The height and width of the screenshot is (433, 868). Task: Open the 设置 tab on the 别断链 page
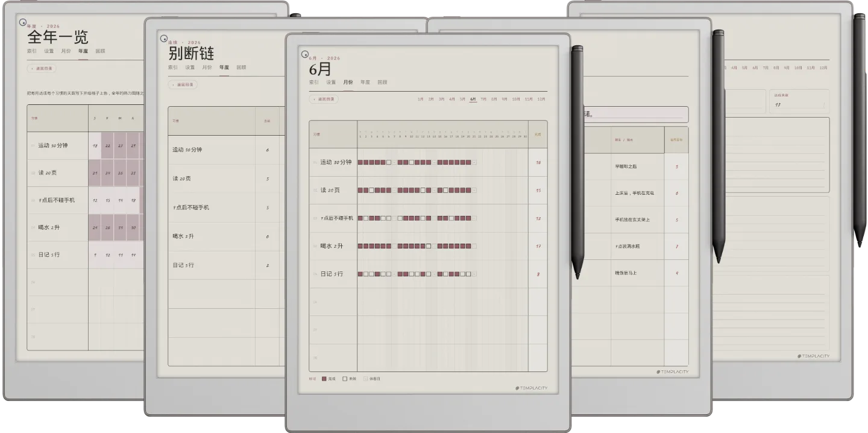click(x=190, y=68)
